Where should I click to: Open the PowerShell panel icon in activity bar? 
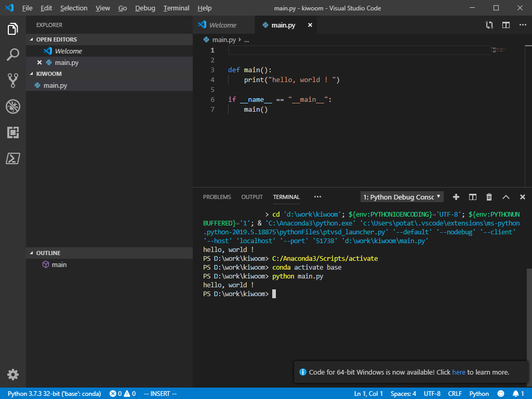point(13,158)
